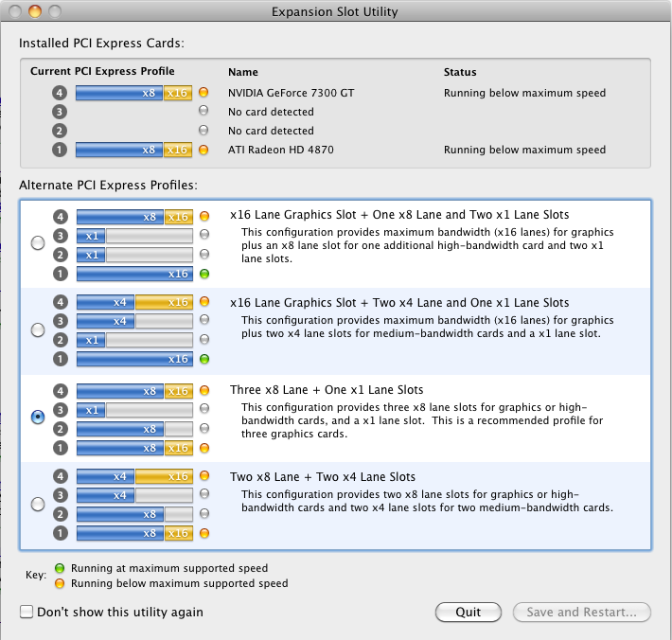Click orange status light beside ATI Radeon HD 4870

click(x=203, y=150)
